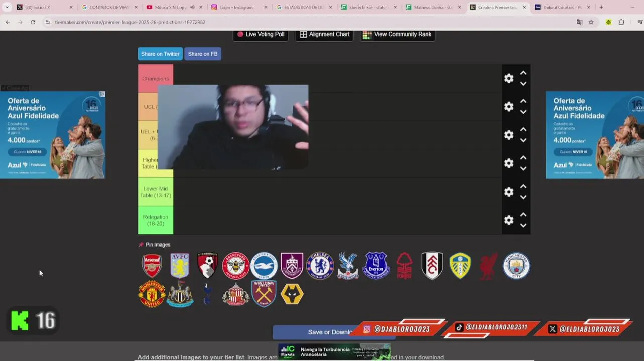The image size is (644, 361).
Task: Click the Pin Images label
Action: (158, 245)
